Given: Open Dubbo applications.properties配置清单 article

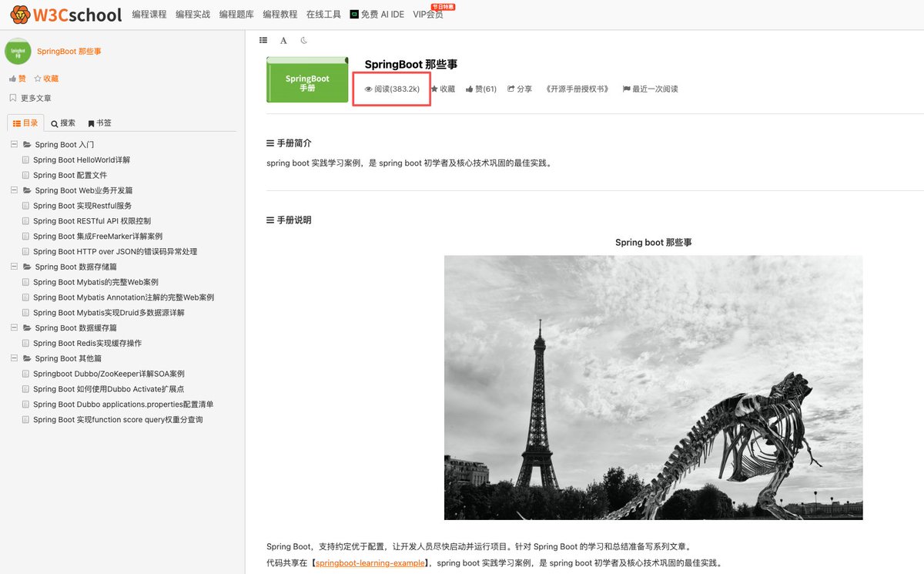Looking at the screenshot, I should pyautogui.click(x=123, y=404).
